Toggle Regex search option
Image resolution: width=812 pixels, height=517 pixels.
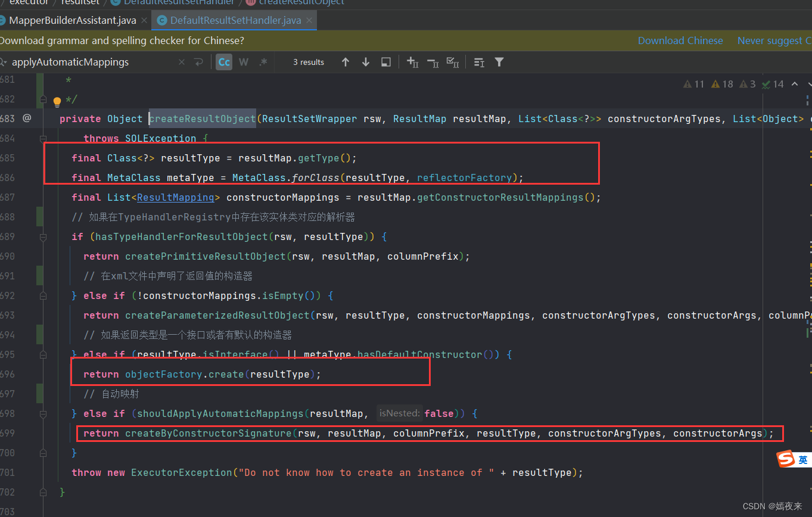[263, 62]
